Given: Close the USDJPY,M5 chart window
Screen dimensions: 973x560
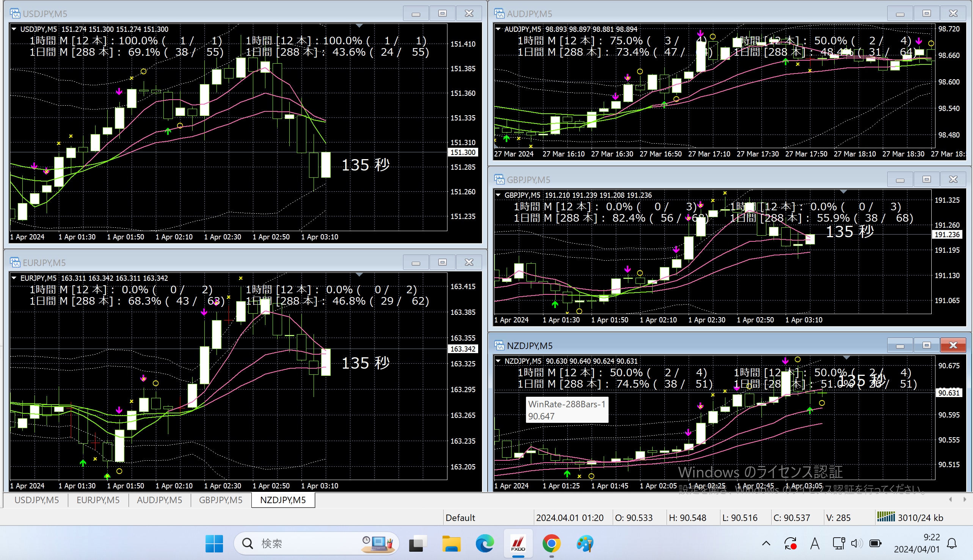Looking at the screenshot, I should (x=469, y=14).
